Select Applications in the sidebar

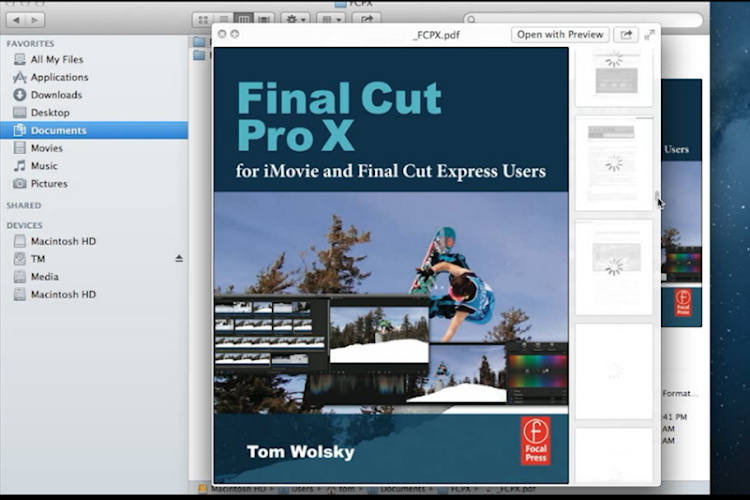[x=59, y=77]
